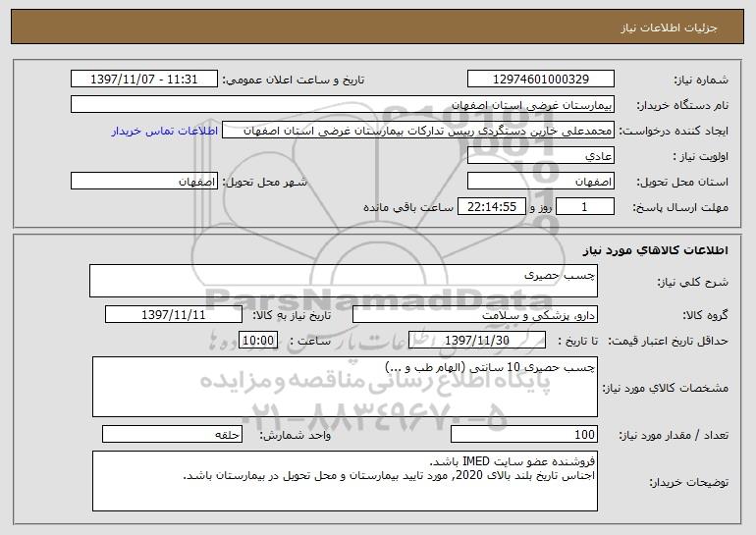Click the label مشخصات کالای مورد نیاز
The width and height of the screenshot is (756, 535).
click(x=666, y=388)
